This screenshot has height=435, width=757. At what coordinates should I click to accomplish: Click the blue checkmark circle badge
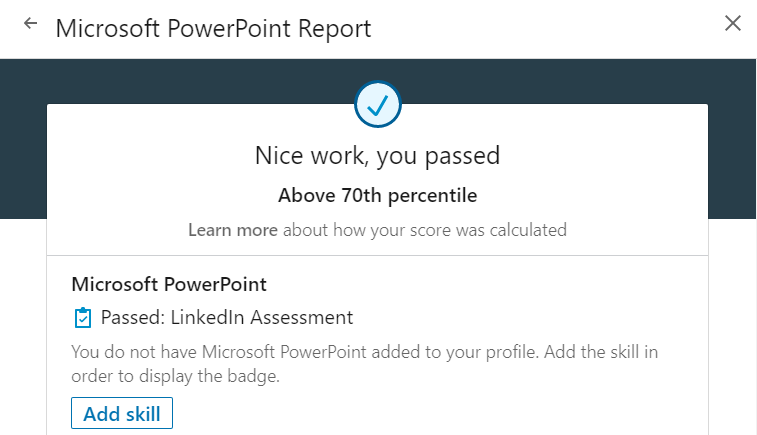click(x=378, y=103)
